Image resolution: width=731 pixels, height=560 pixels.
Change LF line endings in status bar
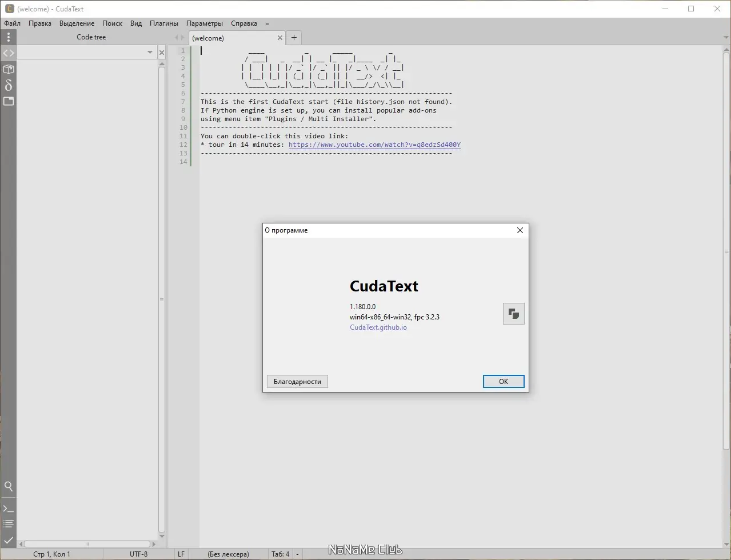[181, 554]
